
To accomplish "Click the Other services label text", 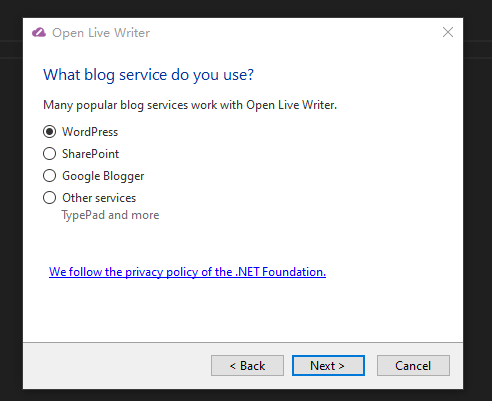I will point(99,198).
